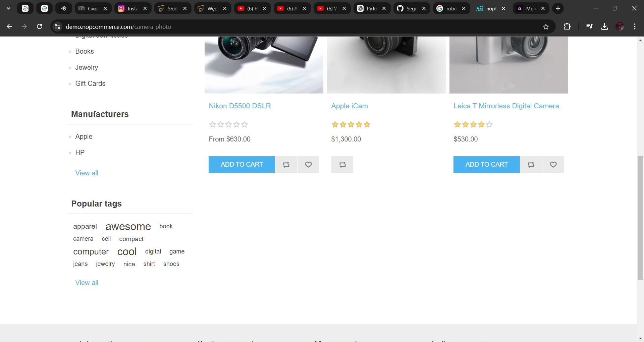Select the jewelry tag
This screenshot has height=342, width=644.
pyautogui.click(x=105, y=264)
